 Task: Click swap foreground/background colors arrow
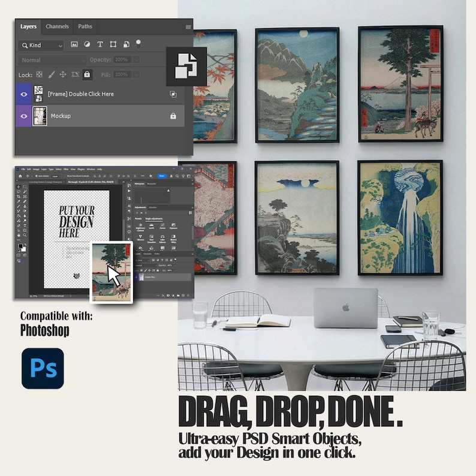pos(25,245)
